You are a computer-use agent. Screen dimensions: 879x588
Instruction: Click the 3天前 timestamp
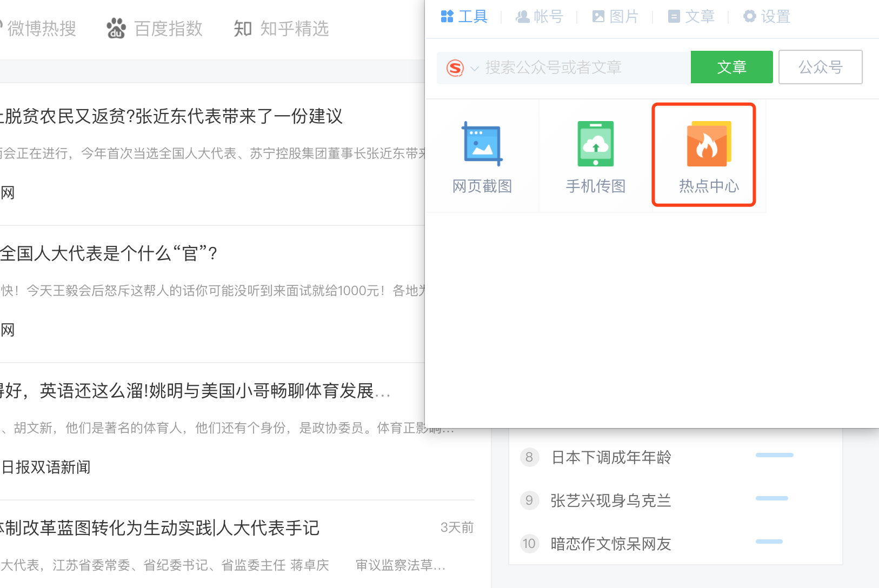click(x=457, y=527)
